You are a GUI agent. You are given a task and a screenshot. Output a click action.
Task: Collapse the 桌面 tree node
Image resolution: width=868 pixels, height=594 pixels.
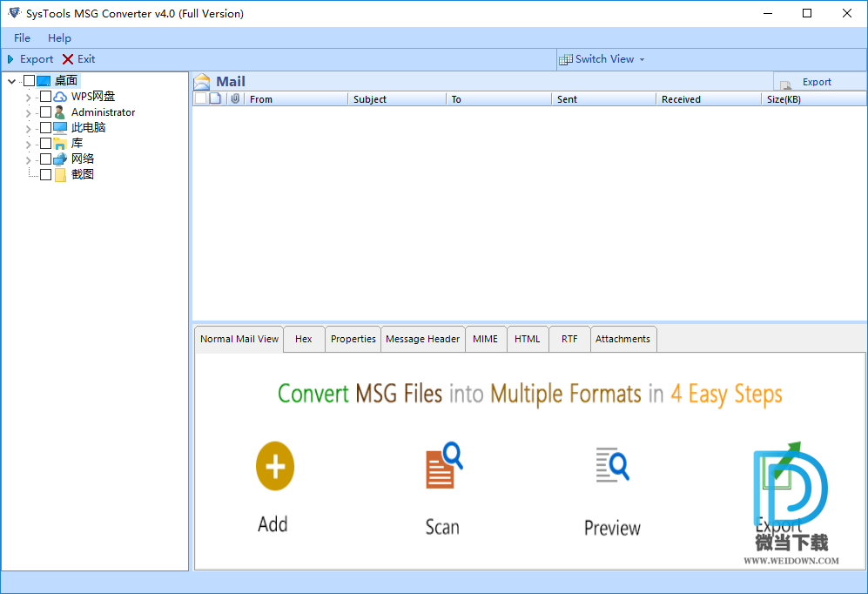coord(11,81)
